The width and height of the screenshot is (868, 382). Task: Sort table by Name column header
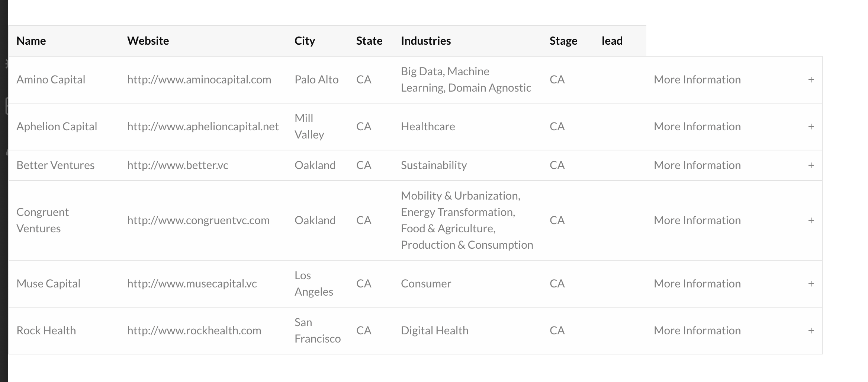31,41
